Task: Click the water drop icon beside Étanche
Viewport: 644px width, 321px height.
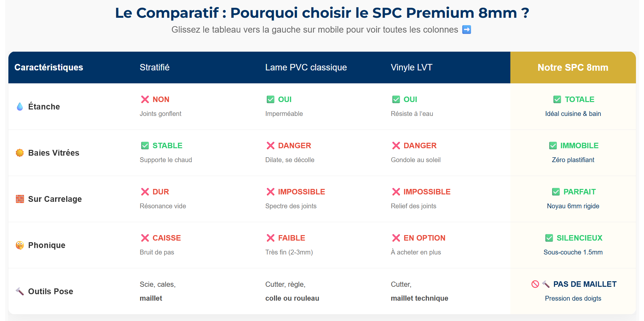Action: click(x=20, y=107)
